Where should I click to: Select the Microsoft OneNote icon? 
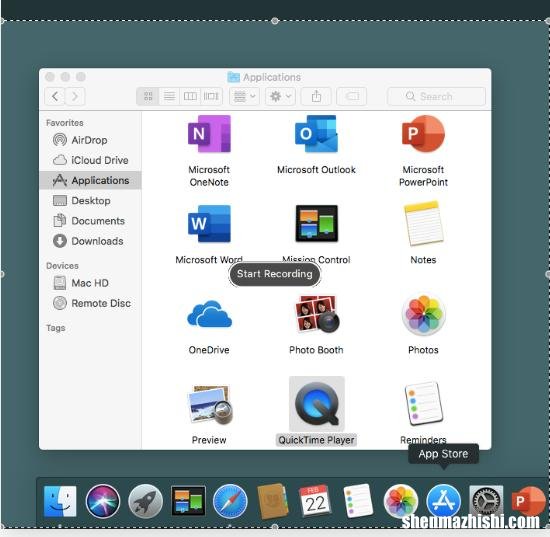point(209,134)
